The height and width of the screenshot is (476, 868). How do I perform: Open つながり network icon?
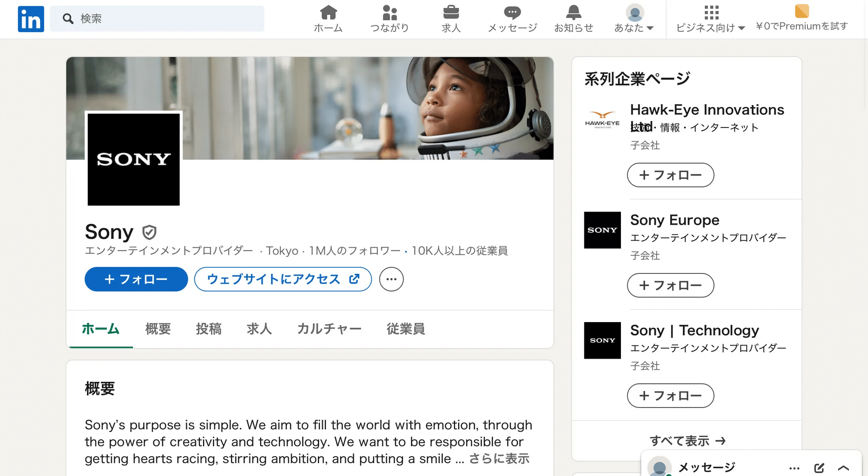(389, 13)
